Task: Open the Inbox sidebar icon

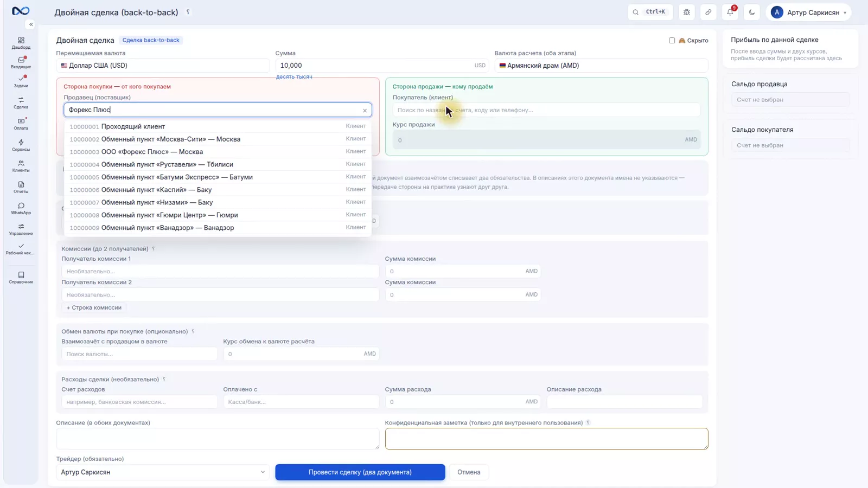Action: (21, 62)
